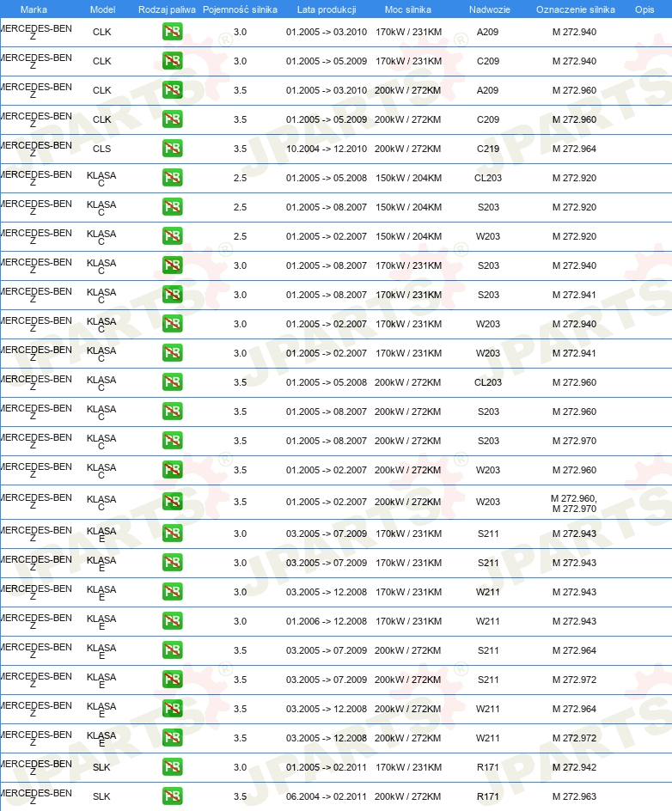The width and height of the screenshot is (672, 811).
Task: Select engine code M 272.942
Action: tap(574, 767)
